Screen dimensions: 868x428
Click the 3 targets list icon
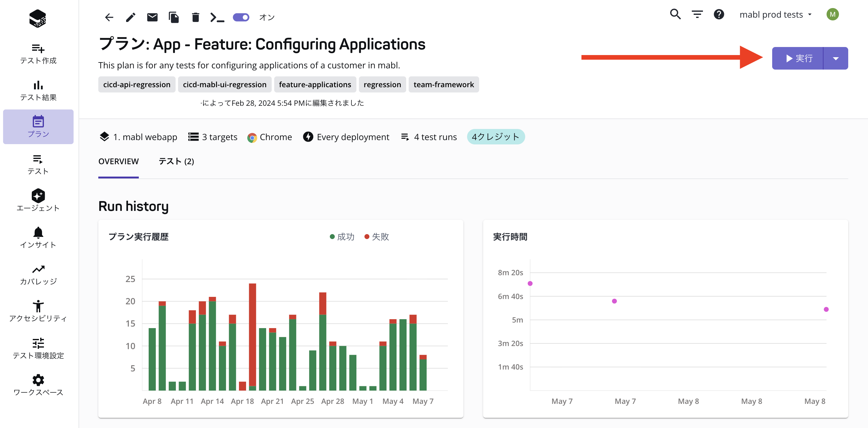tap(194, 136)
